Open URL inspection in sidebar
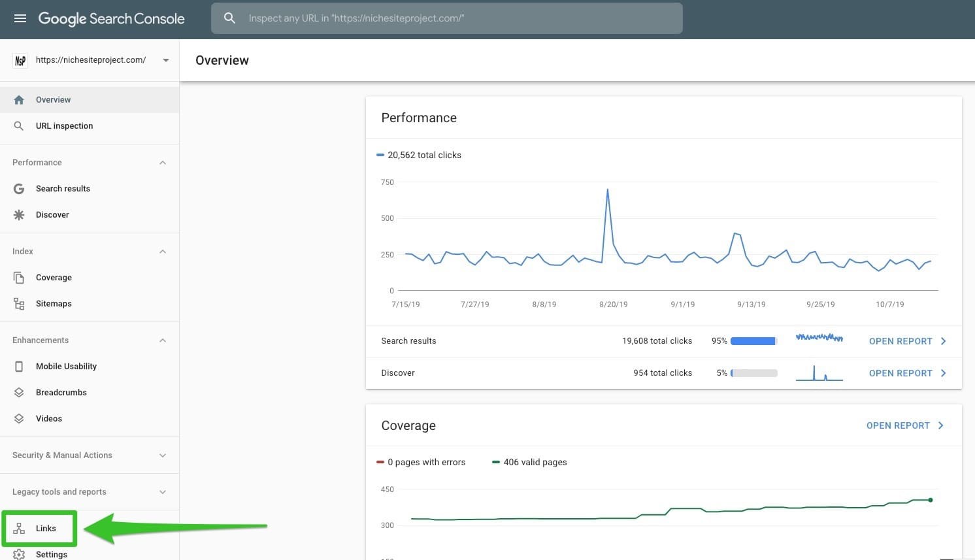Viewport: 975px width, 560px height. pos(90,126)
